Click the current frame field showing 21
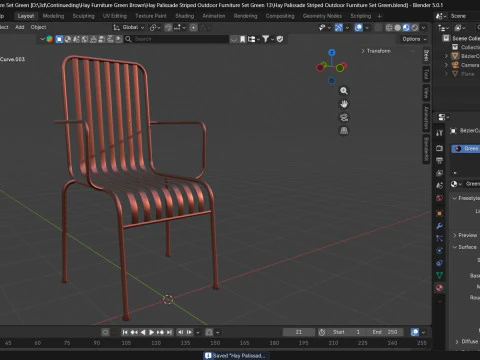 tap(299, 332)
